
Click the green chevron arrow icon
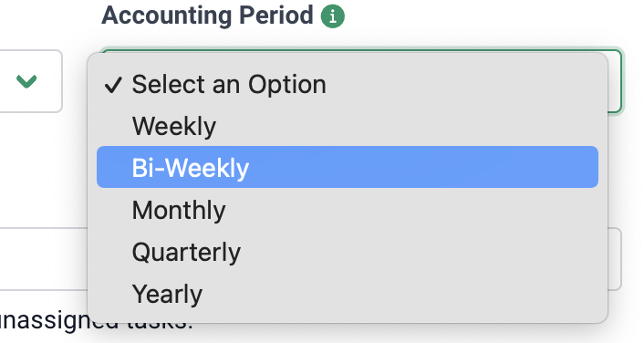click(x=26, y=81)
